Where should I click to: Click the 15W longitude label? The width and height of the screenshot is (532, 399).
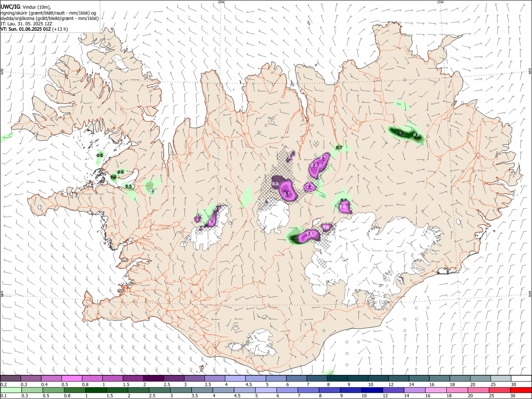pos(440,2)
